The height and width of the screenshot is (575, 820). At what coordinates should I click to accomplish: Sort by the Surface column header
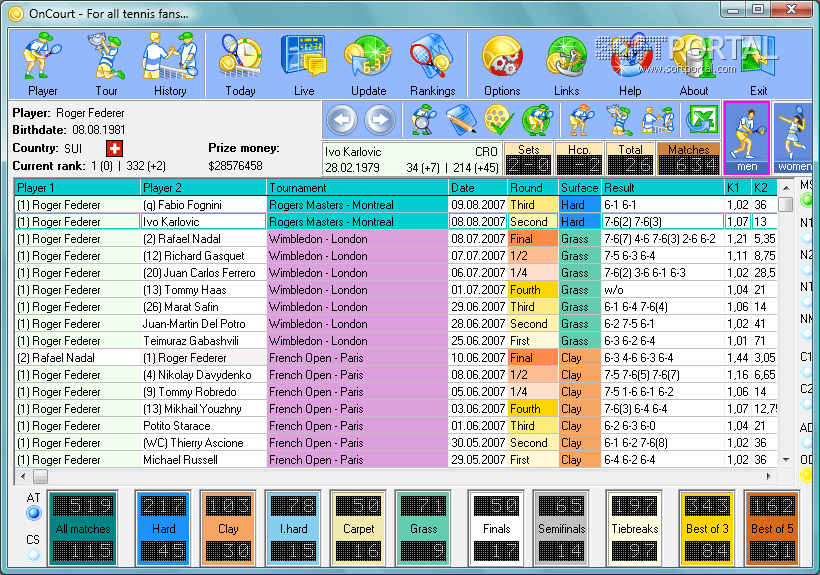(579, 188)
